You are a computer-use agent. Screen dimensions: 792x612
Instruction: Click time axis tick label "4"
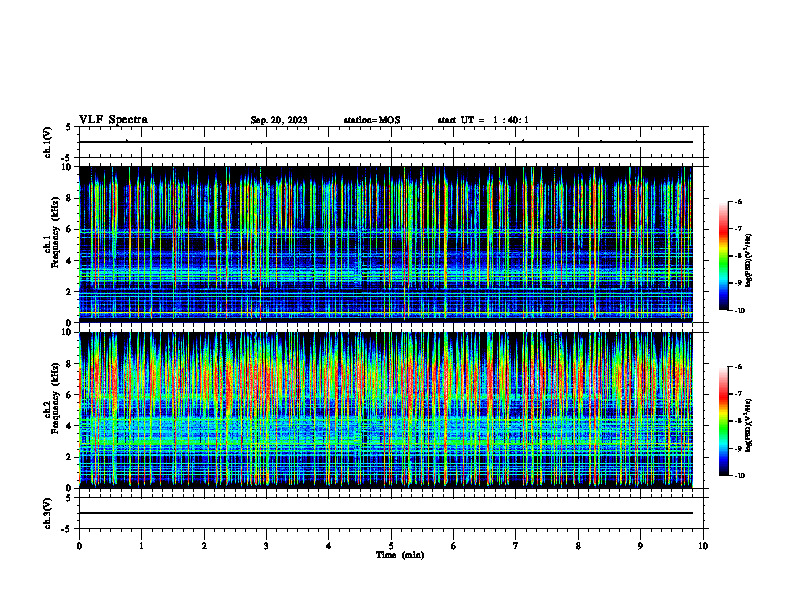(x=329, y=546)
